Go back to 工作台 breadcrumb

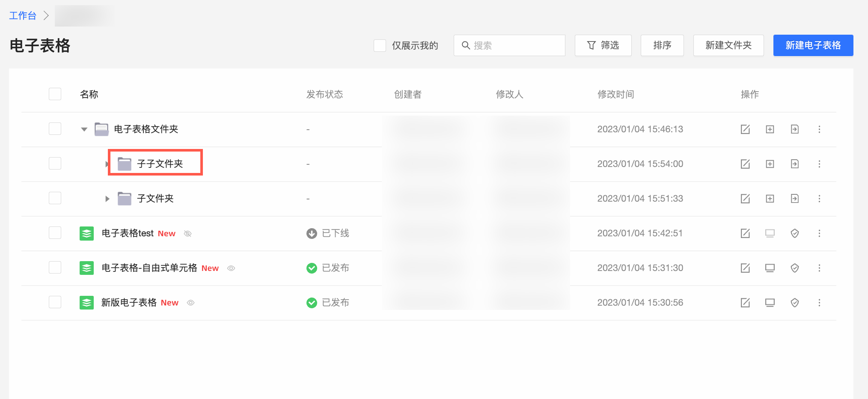[23, 16]
